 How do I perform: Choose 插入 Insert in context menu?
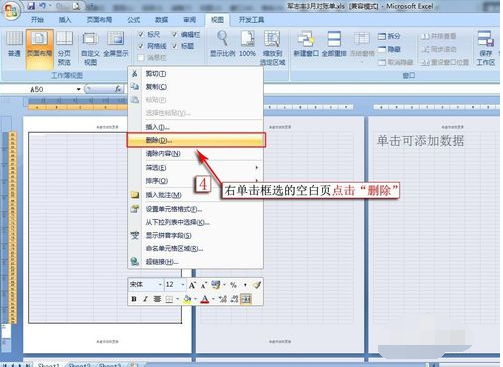tap(196, 127)
